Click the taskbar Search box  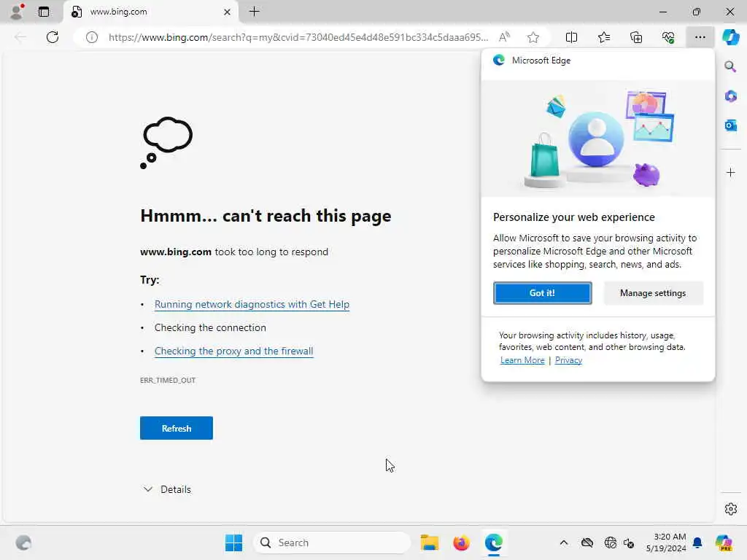[332, 542]
